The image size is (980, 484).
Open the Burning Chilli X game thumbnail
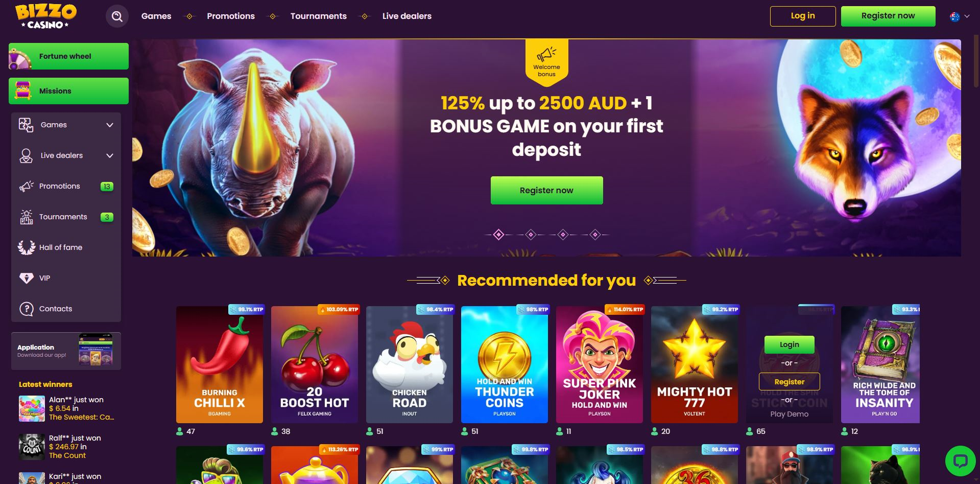coord(220,364)
